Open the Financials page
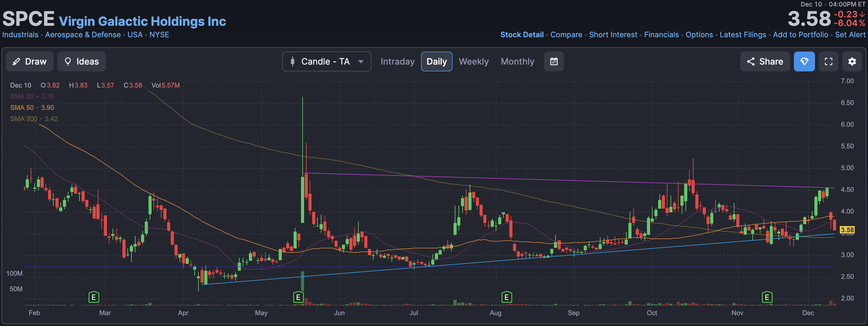This screenshot has height=326, width=868. 662,35
